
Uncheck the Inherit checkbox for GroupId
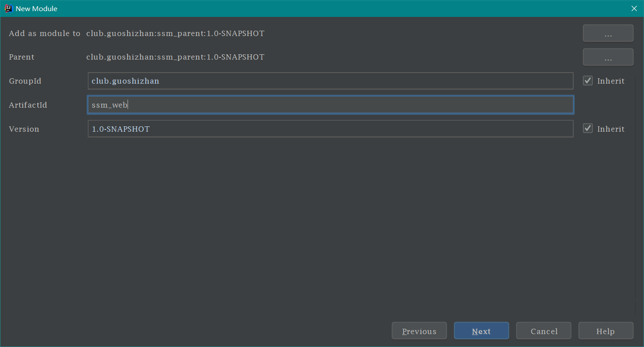pyautogui.click(x=588, y=81)
